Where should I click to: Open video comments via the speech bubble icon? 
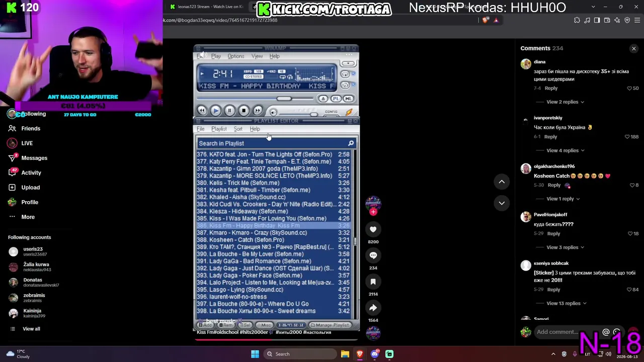373,255
